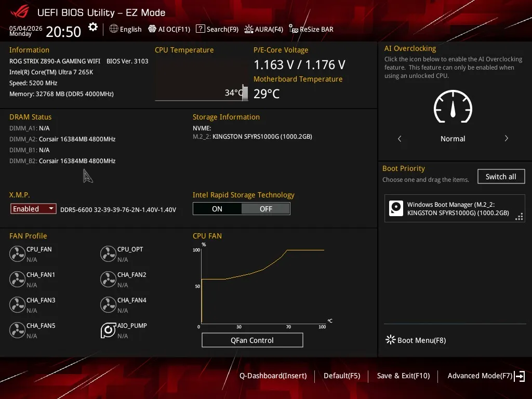Open Q-Dashboard(Insert)
The image size is (532, 399).
(x=273, y=376)
